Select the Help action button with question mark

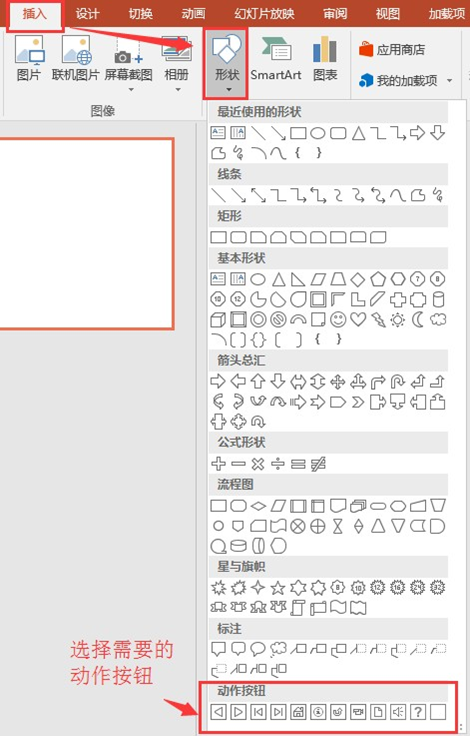pos(418,712)
